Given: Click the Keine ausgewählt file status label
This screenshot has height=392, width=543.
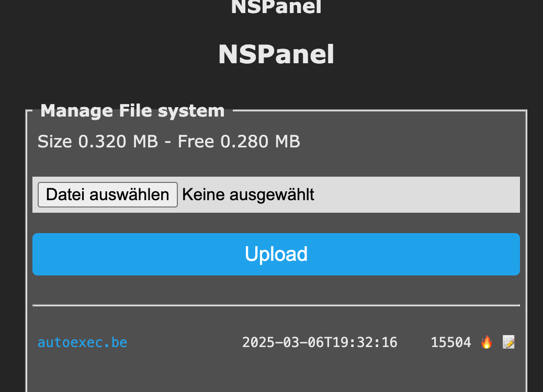Looking at the screenshot, I should [x=248, y=195].
